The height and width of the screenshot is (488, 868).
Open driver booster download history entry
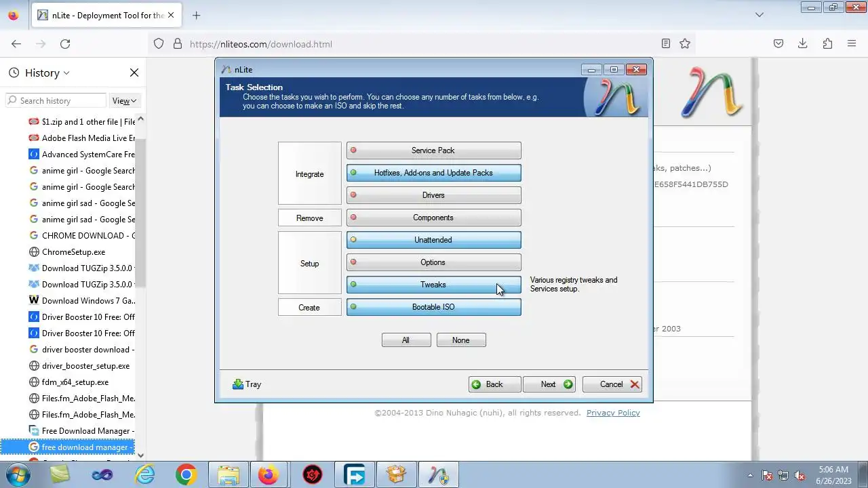pyautogui.click(x=81, y=350)
